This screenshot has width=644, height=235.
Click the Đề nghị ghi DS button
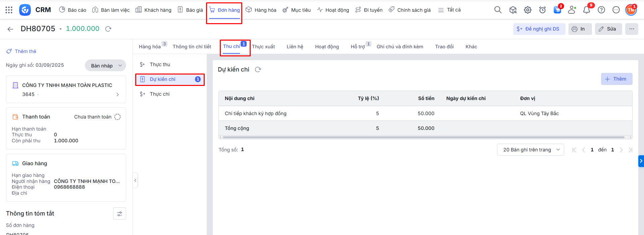point(539,29)
